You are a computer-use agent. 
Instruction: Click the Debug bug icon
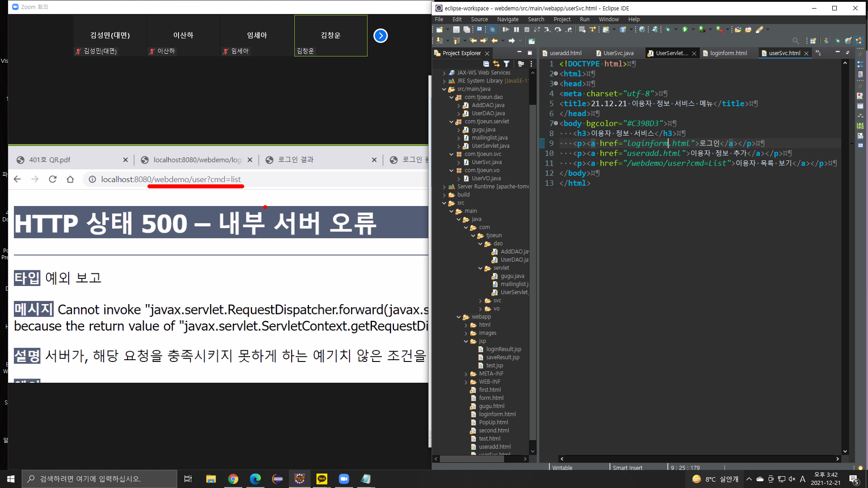click(668, 29)
